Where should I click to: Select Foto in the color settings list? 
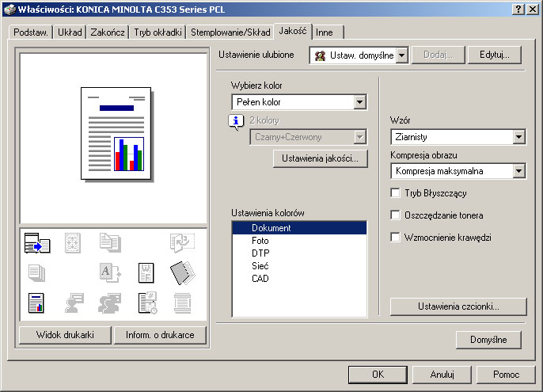[x=299, y=241]
